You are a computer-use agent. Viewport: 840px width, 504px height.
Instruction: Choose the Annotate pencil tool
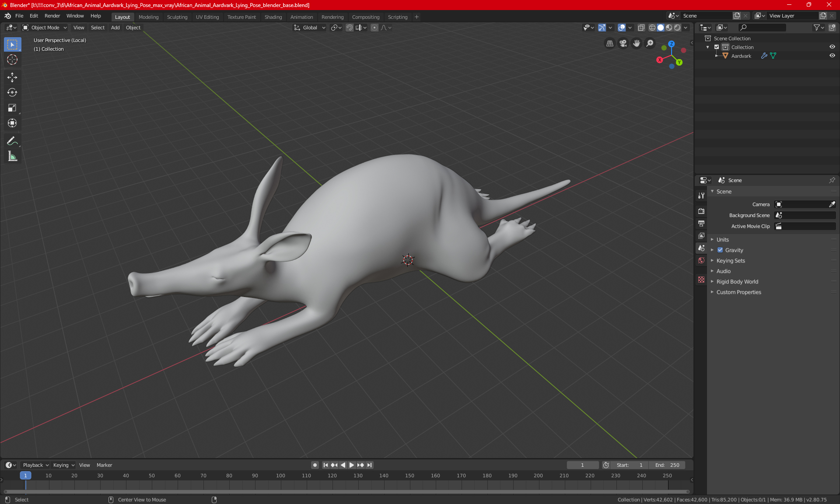(12, 141)
